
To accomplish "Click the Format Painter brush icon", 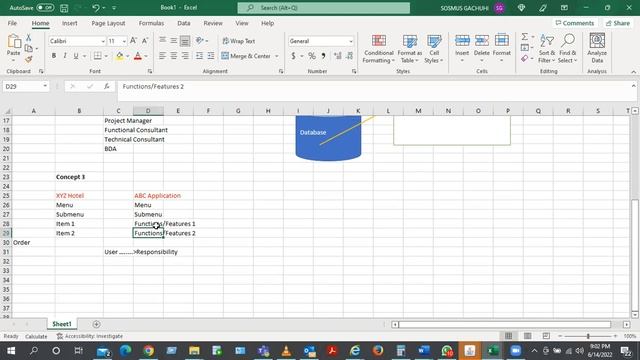I will point(29,60).
